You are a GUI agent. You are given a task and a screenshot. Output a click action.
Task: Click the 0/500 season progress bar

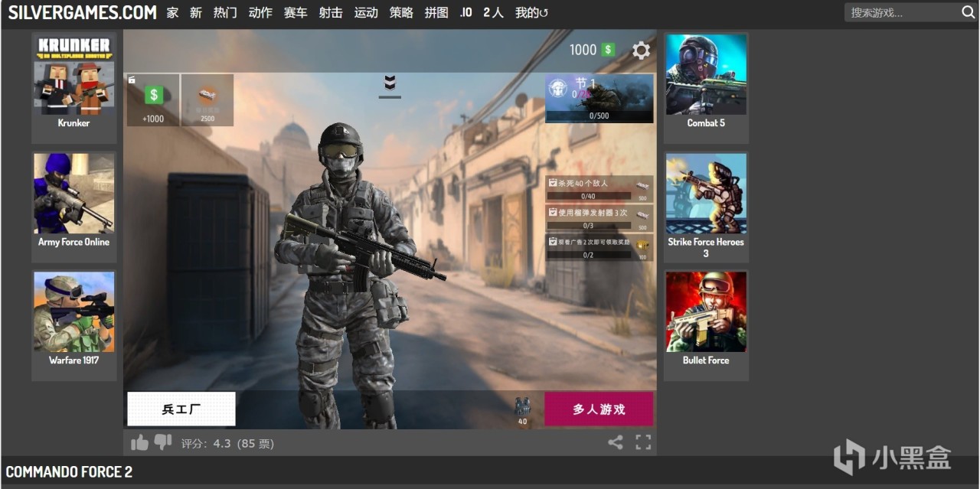click(599, 116)
